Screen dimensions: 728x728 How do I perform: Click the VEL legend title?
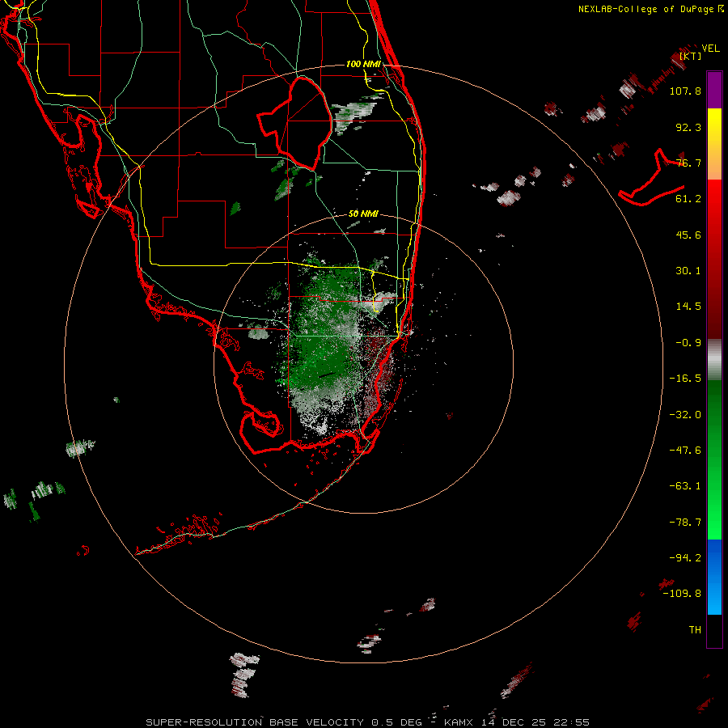[x=710, y=49]
